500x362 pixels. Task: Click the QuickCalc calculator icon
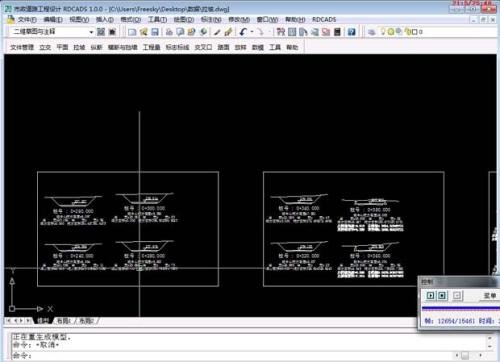pos(338,32)
